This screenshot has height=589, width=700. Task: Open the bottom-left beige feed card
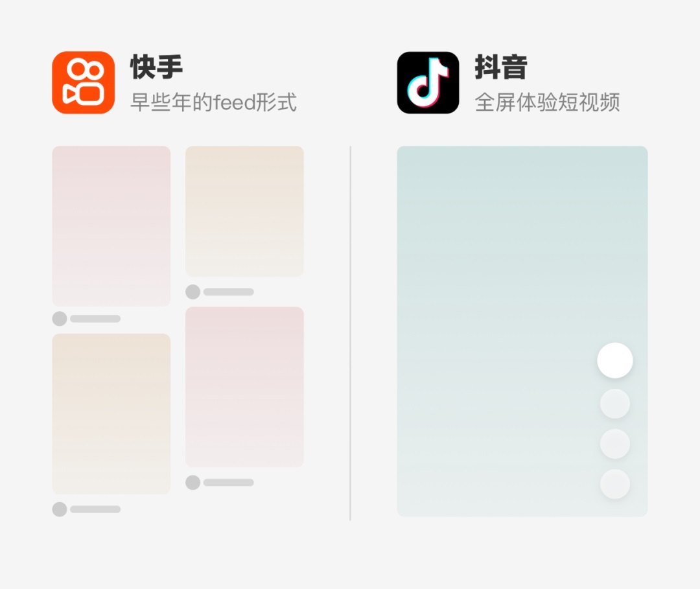coord(111,413)
